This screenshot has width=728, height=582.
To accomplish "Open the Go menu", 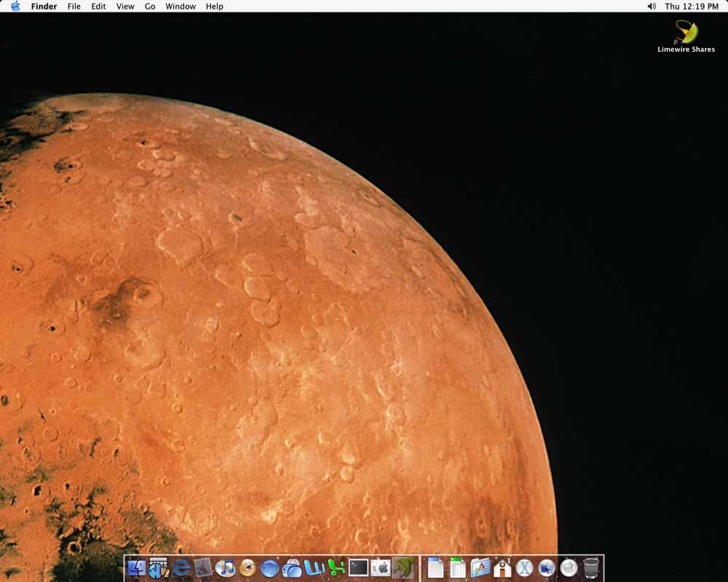I will point(150,7).
